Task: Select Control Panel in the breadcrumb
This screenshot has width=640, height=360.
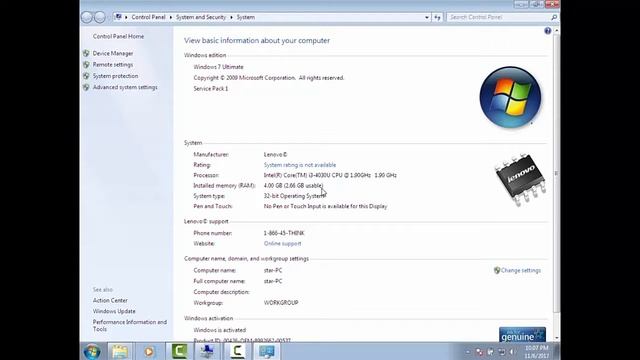Action: [x=149, y=17]
